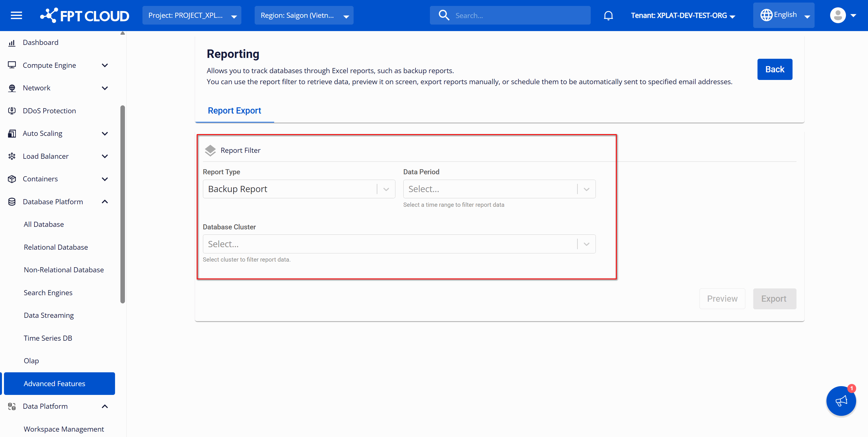
Task: Expand the Compute Engine chevron
Action: [x=105, y=65]
